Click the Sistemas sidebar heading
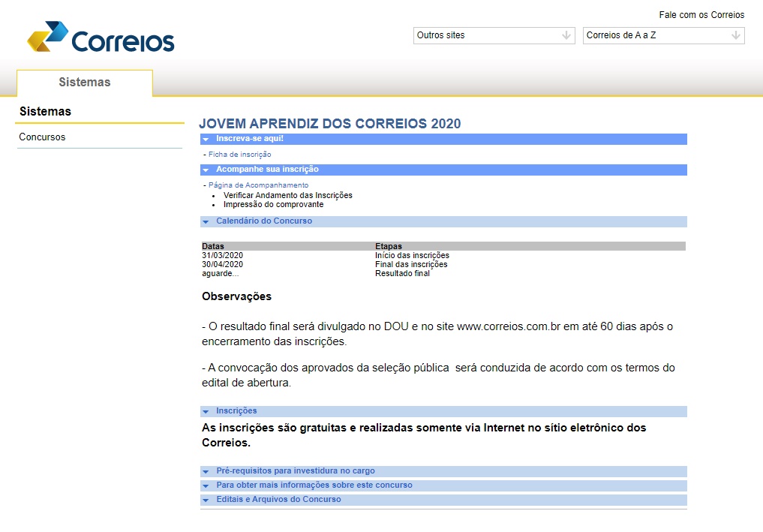The height and width of the screenshot is (532, 763). (x=45, y=112)
